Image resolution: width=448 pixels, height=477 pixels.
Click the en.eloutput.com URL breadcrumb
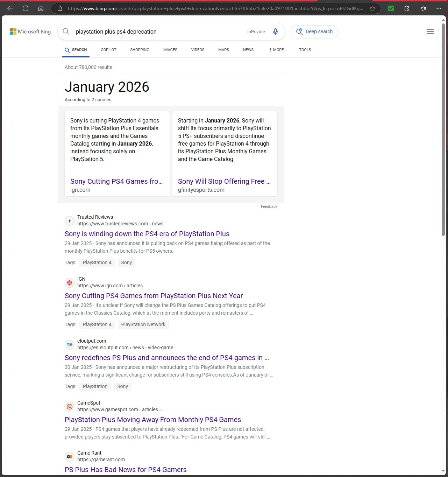click(125, 348)
